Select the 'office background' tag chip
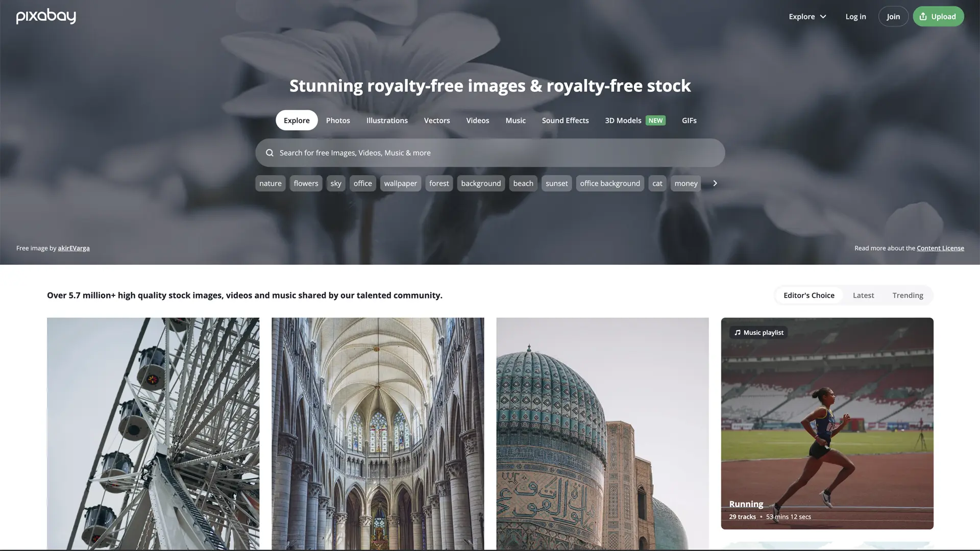This screenshot has height=551, width=980. [x=610, y=183]
